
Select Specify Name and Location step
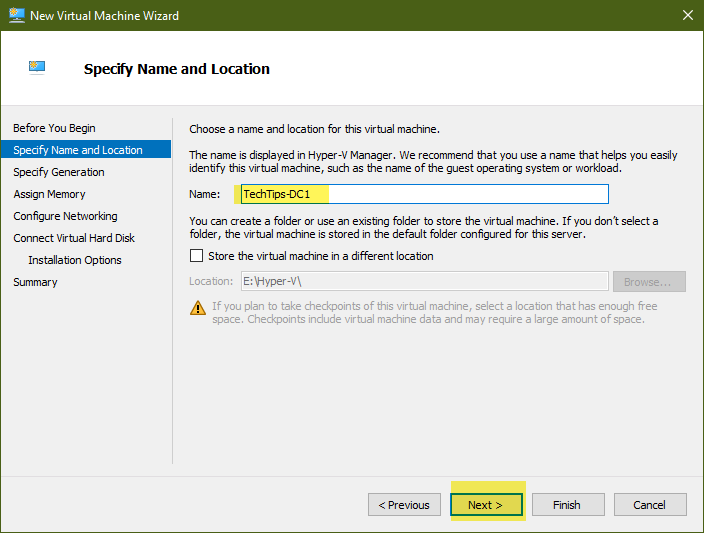(86, 150)
